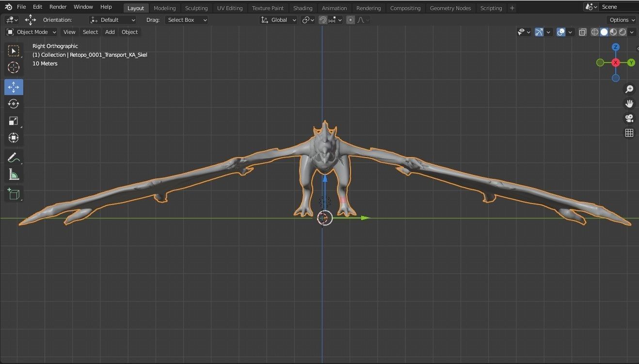Click the green Y move arrow handle

[x=365, y=218]
